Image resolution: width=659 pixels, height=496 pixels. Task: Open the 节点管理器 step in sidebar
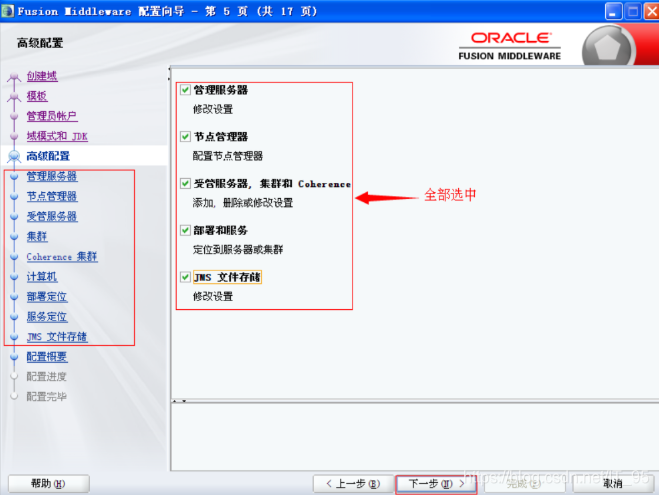[52, 196]
